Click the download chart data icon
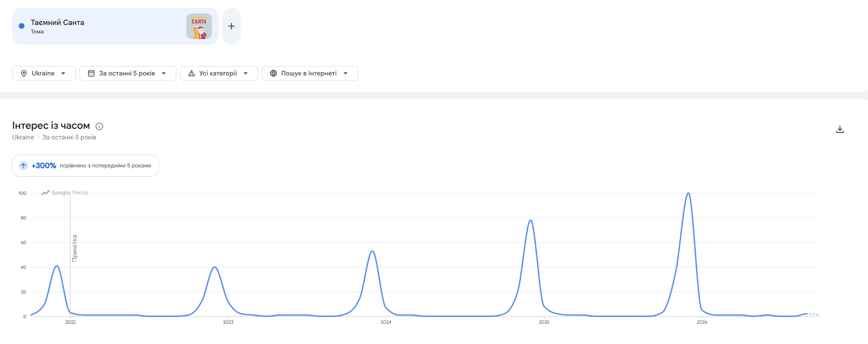Screen dimensions: 868x344 pos(840,130)
